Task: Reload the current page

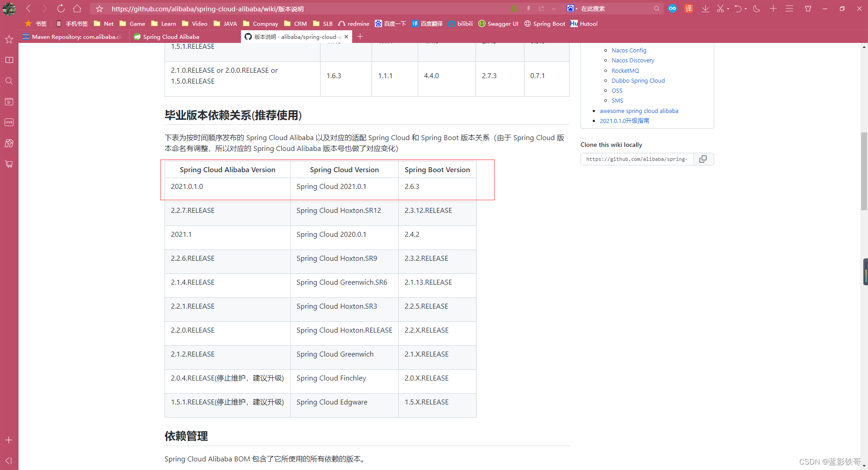Action: 61,9
